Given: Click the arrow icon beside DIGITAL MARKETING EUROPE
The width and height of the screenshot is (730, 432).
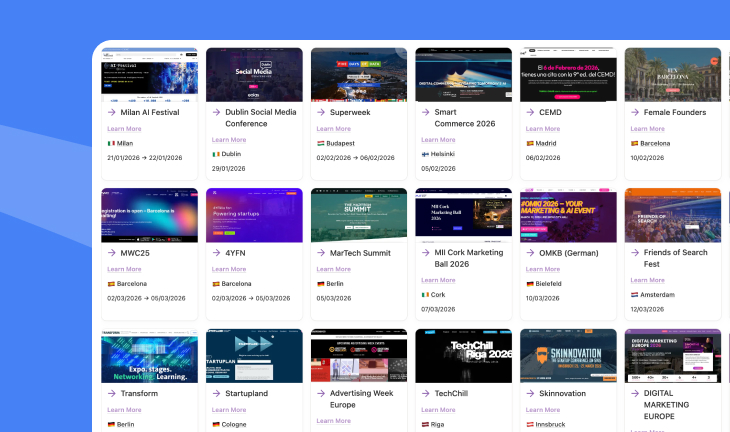Looking at the screenshot, I should click(x=635, y=393).
